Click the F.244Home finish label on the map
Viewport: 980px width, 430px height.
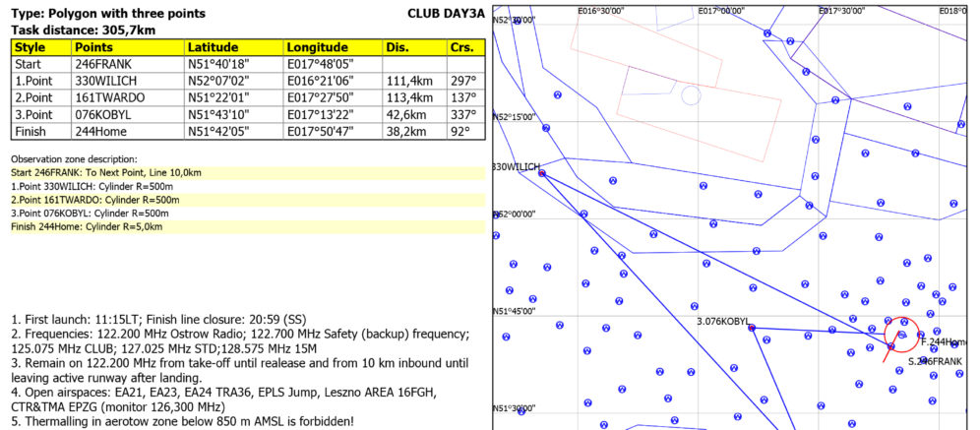pyautogui.click(x=945, y=341)
